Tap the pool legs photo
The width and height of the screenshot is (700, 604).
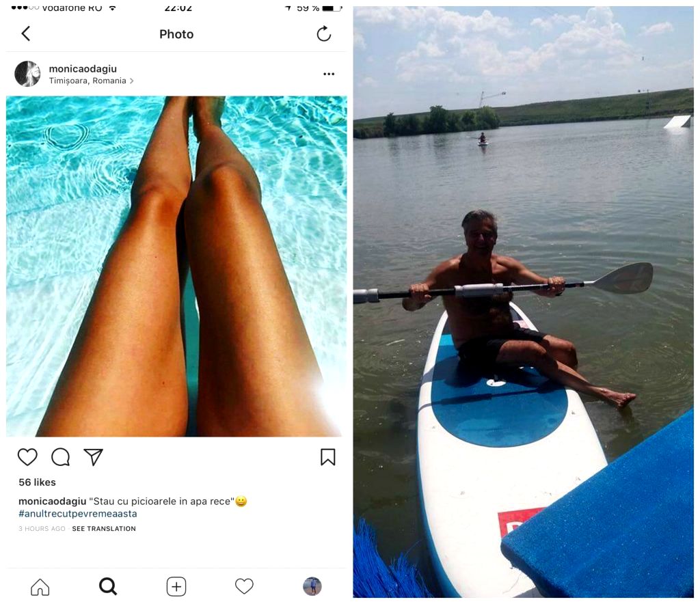[x=176, y=266]
